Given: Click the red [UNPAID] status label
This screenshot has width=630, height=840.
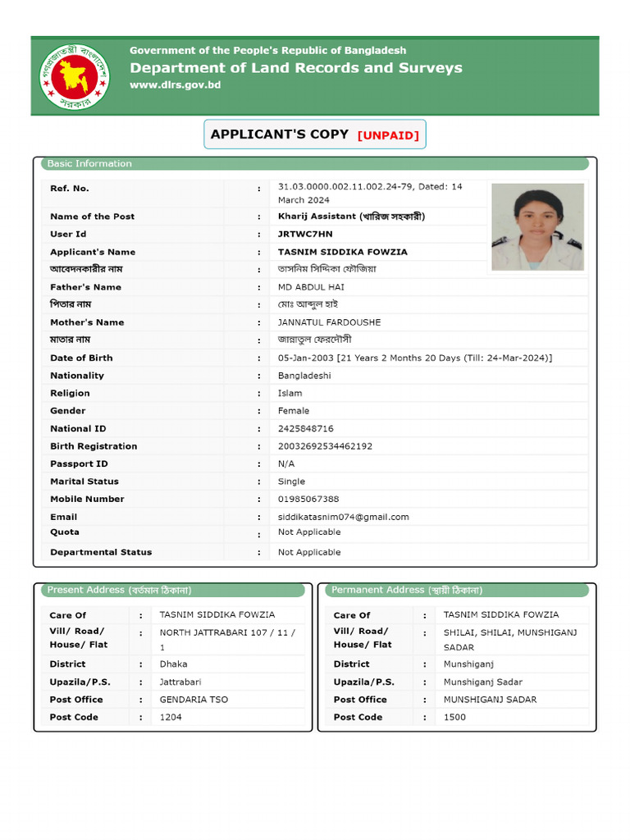Looking at the screenshot, I should [388, 135].
